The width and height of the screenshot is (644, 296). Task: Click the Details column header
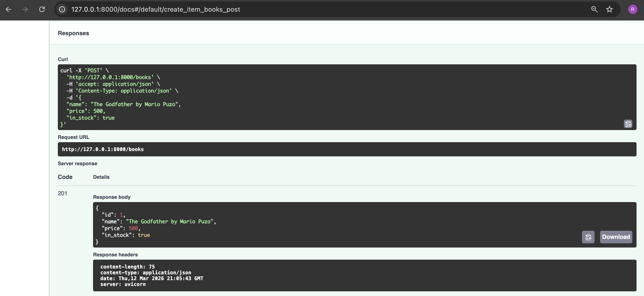pos(101,177)
